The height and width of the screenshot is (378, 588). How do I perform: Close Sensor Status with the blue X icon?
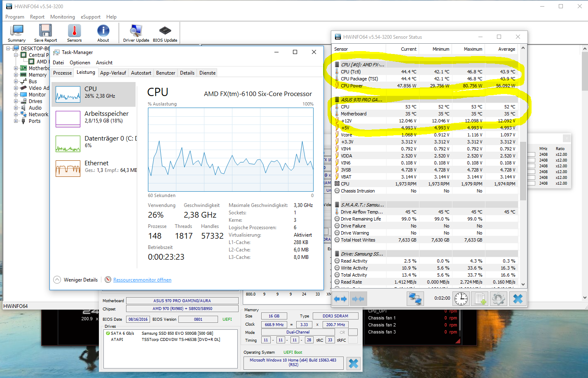point(518,298)
